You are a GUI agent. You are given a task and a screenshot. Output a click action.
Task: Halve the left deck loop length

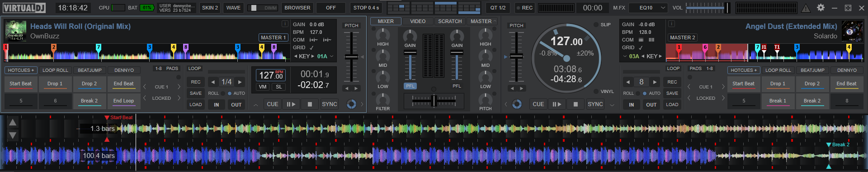(x=213, y=82)
